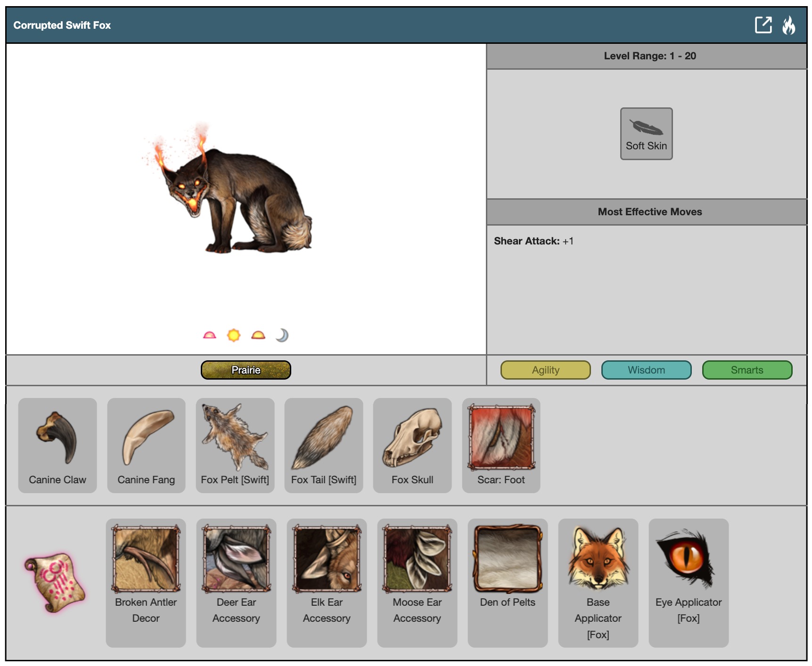Select the Eye Applicator [Fox] item
This screenshot has width=812, height=666.
click(688, 582)
